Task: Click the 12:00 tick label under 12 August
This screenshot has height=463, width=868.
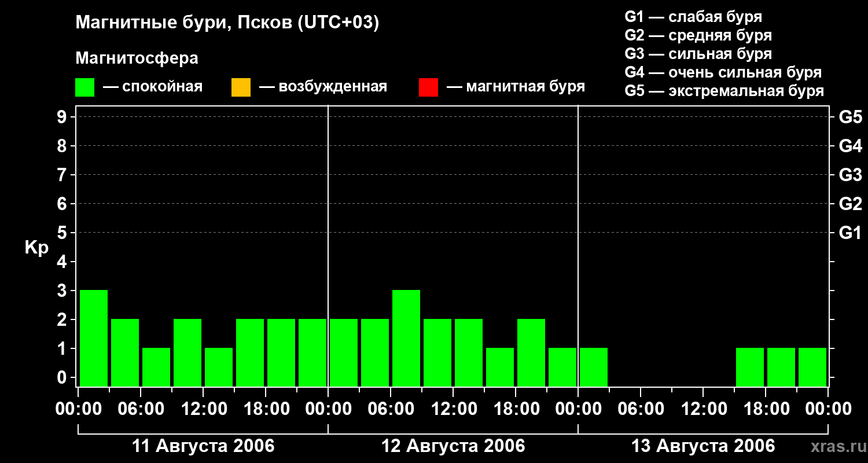Action: (454, 409)
